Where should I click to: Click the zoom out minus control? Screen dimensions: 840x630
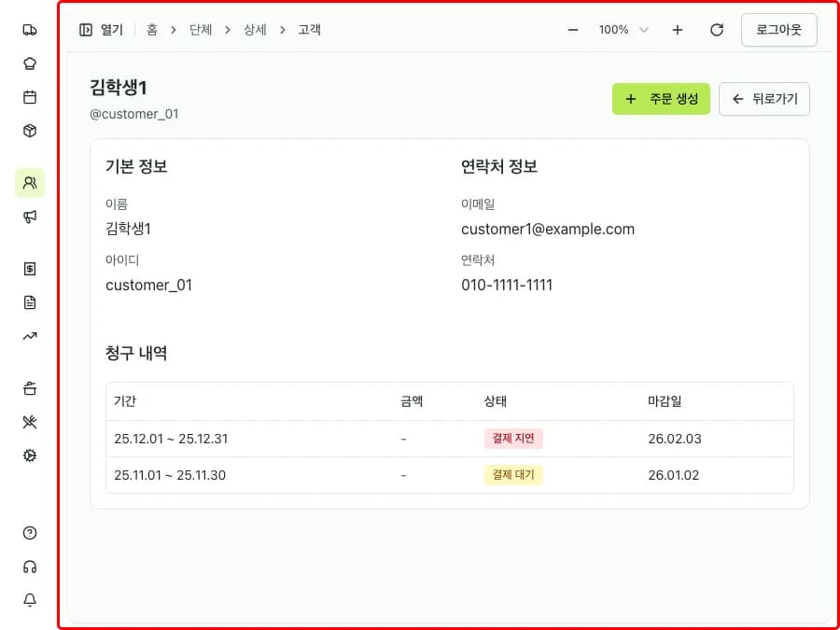pyautogui.click(x=572, y=29)
